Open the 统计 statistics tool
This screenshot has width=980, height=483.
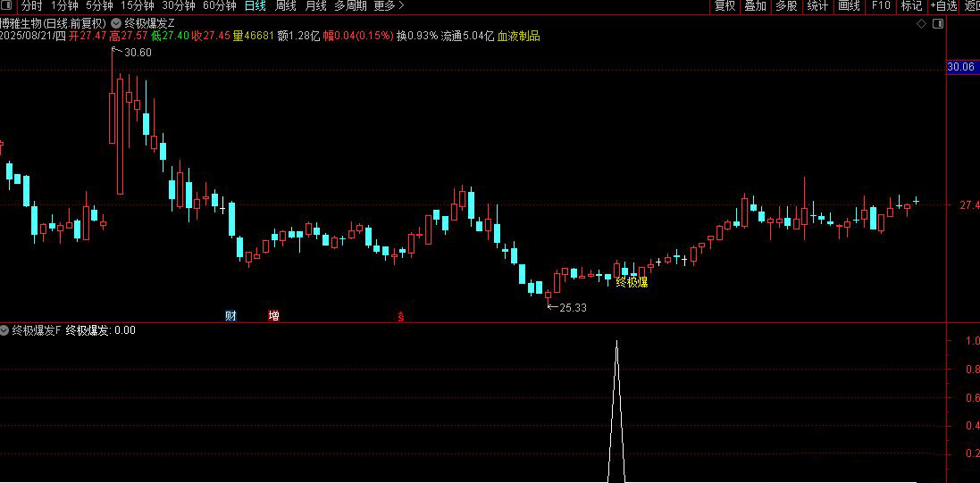(x=817, y=6)
